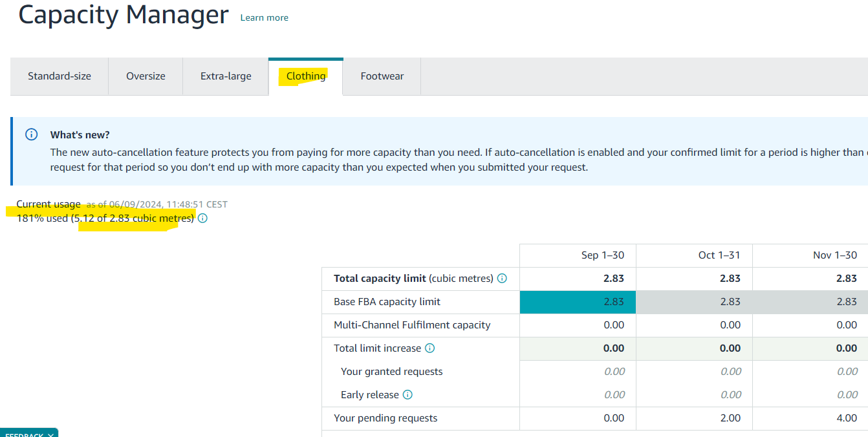This screenshot has height=437, width=868.
Task: Click the What's new info circle icon
Action: point(31,134)
